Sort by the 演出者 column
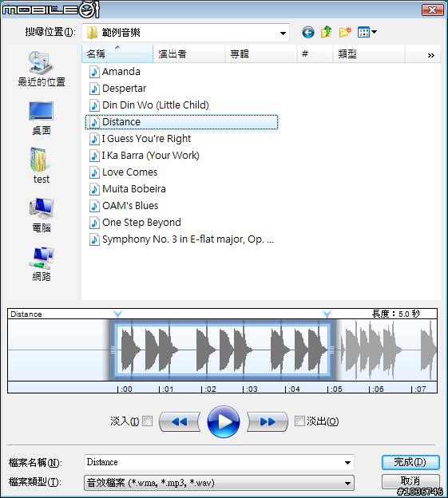Viewport: 448px width, 498px height. (x=189, y=54)
